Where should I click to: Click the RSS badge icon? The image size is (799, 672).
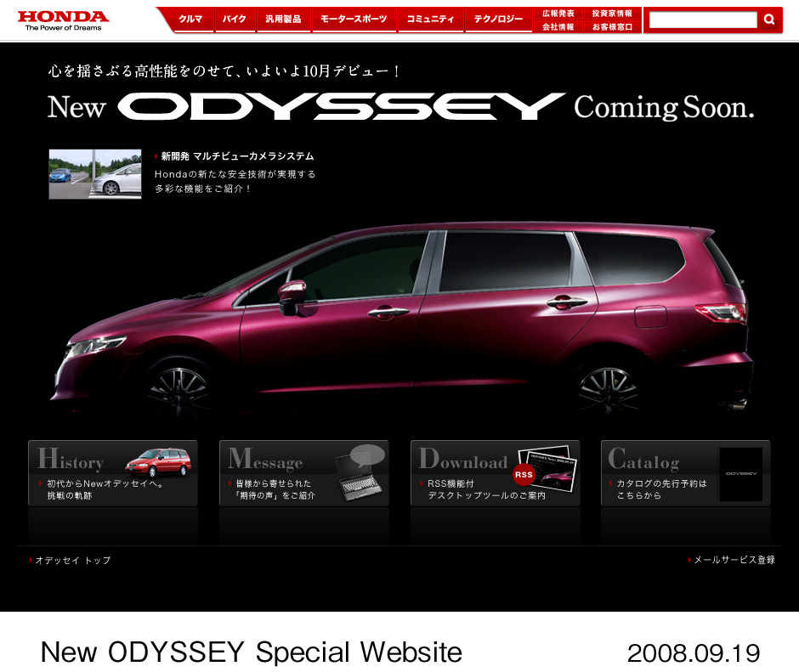524,475
